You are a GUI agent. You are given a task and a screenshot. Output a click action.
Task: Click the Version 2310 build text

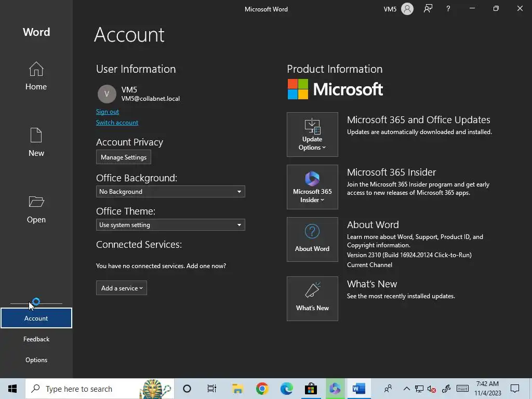tap(409, 255)
